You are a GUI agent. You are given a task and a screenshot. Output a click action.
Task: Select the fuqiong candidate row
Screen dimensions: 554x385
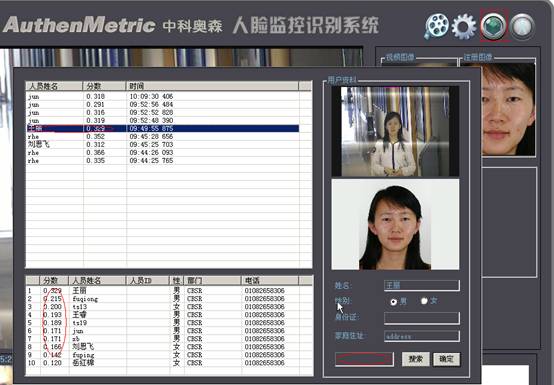point(169,299)
